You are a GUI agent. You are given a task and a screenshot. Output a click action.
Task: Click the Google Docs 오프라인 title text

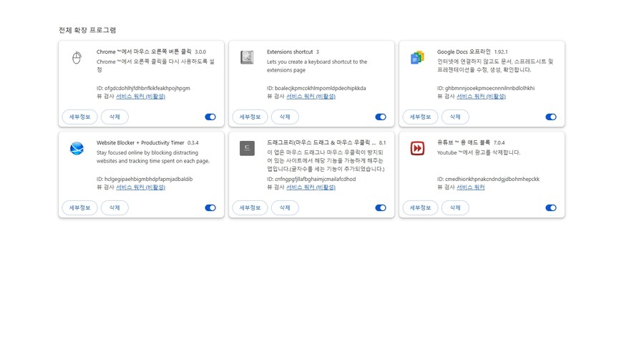pos(464,52)
